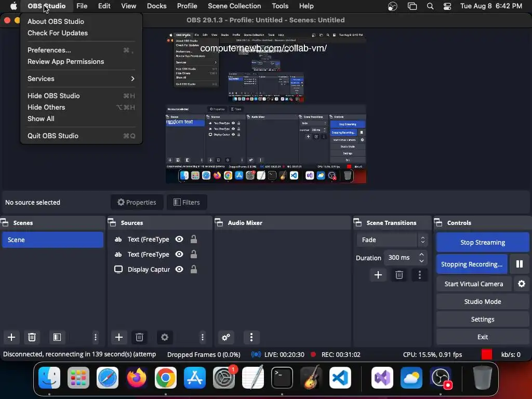Pause recording with the pause icon
This screenshot has width=532, height=399.
pyautogui.click(x=519, y=264)
